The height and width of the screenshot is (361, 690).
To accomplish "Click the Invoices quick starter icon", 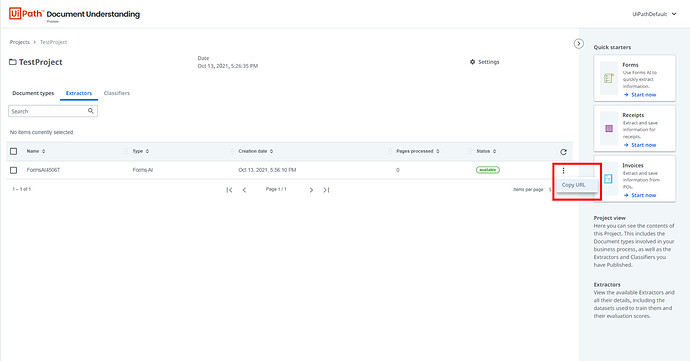I will [608, 179].
